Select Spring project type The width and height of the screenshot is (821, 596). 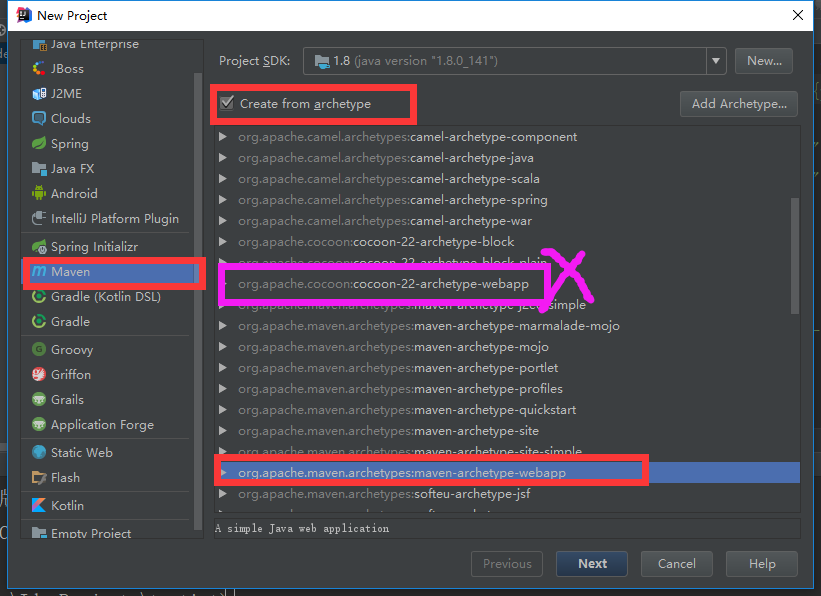click(107, 144)
